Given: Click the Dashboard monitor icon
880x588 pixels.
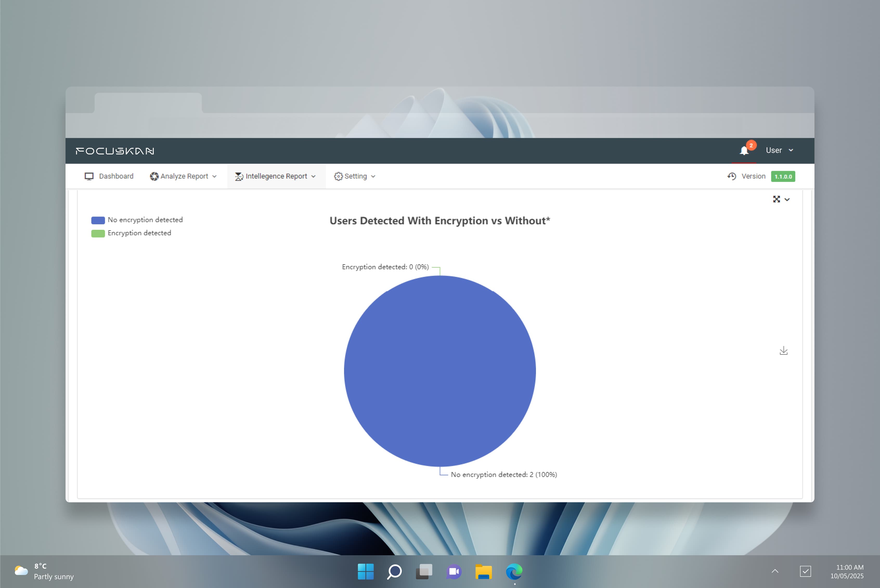Looking at the screenshot, I should coord(89,176).
